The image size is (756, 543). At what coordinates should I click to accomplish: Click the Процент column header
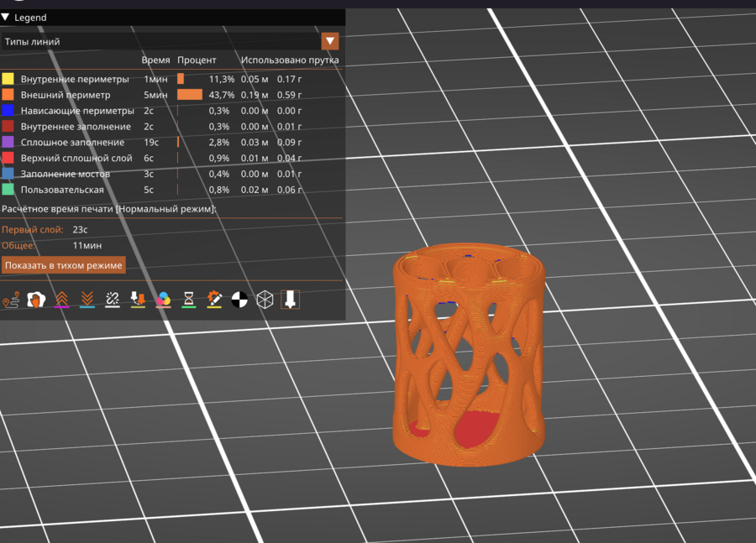tap(197, 60)
